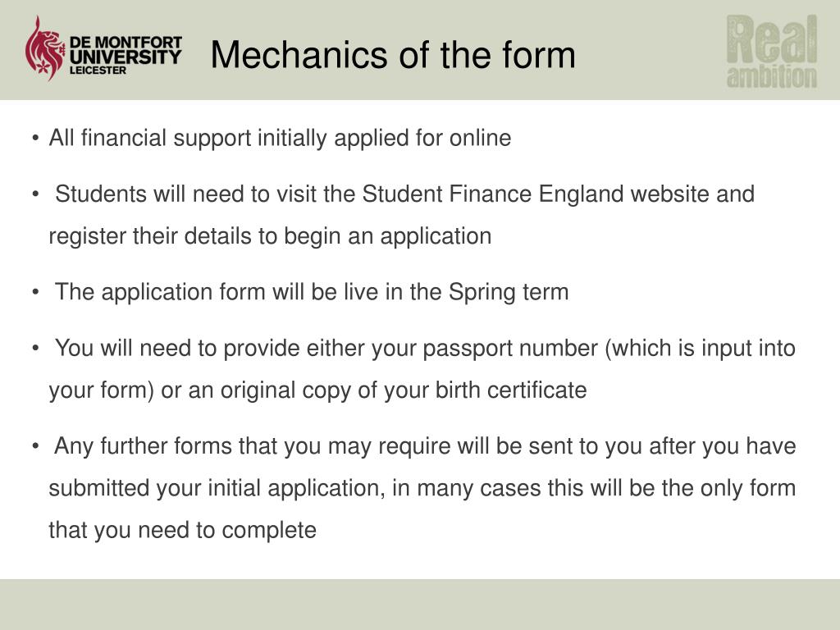Click the LEICESTER text under the logo
840x630 pixels.
(x=98, y=71)
